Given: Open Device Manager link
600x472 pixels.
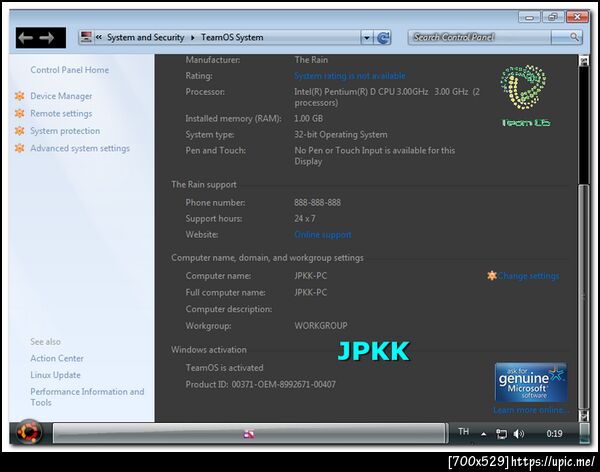Looking at the screenshot, I should coord(61,96).
